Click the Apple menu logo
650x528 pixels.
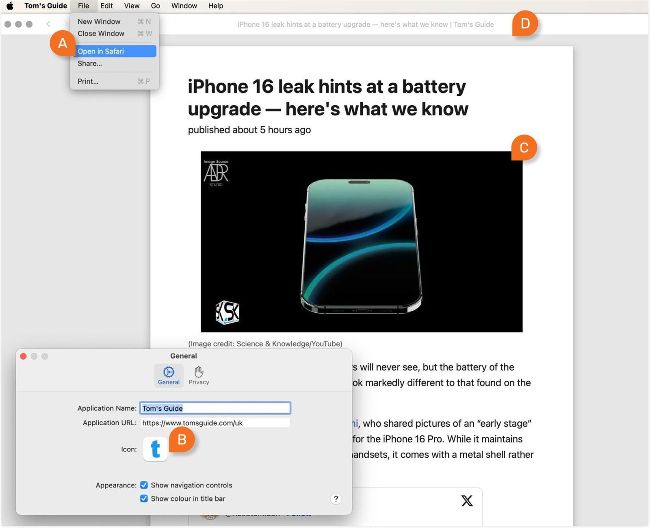pyautogui.click(x=10, y=6)
